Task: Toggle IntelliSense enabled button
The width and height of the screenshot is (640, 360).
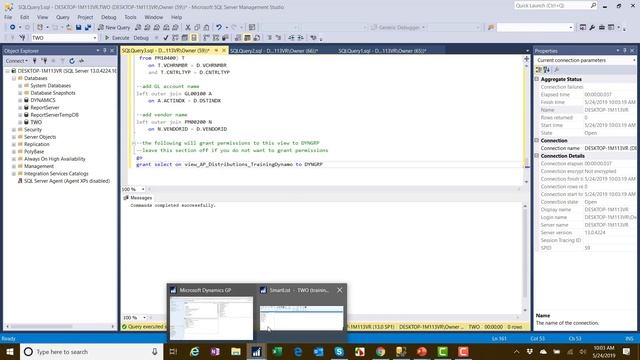Action: (194, 38)
